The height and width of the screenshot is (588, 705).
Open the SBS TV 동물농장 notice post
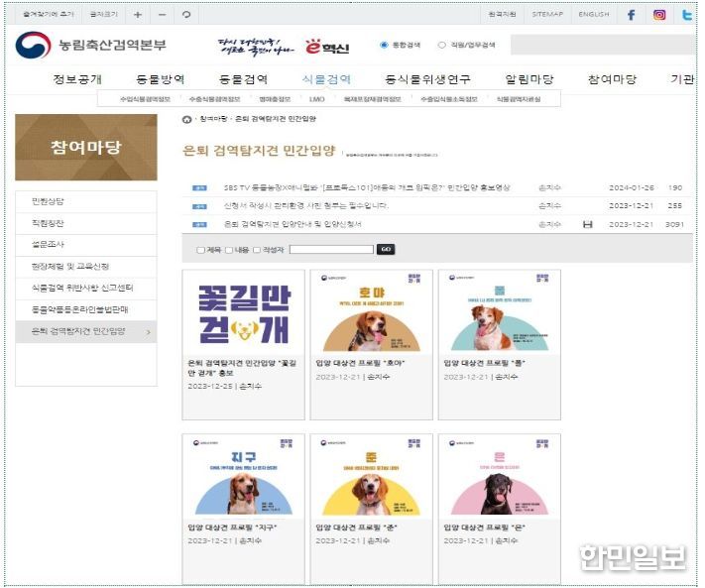pos(367,188)
